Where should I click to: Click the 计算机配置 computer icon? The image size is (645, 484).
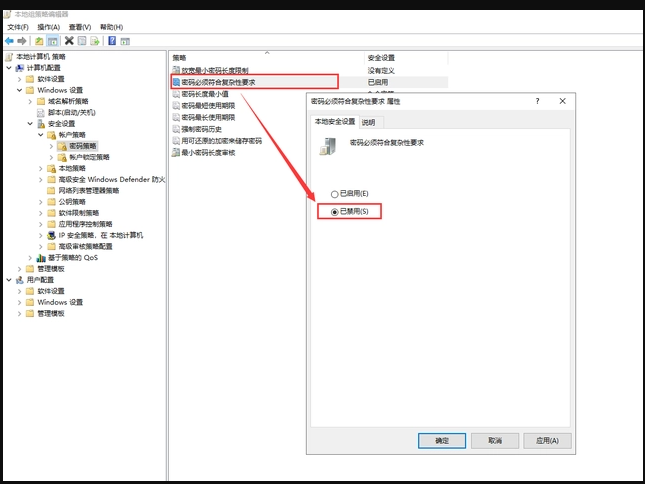click(x=20, y=68)
